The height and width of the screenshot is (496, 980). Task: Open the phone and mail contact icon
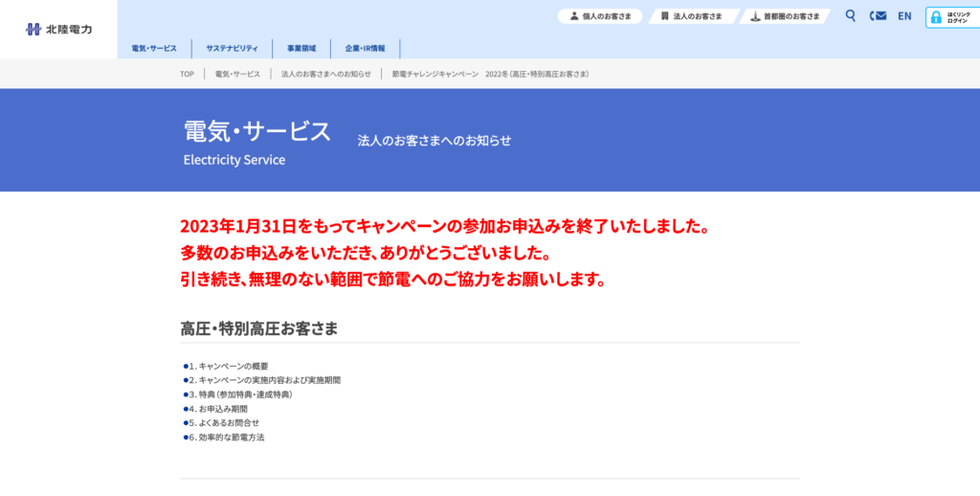(x=878, y=15)
